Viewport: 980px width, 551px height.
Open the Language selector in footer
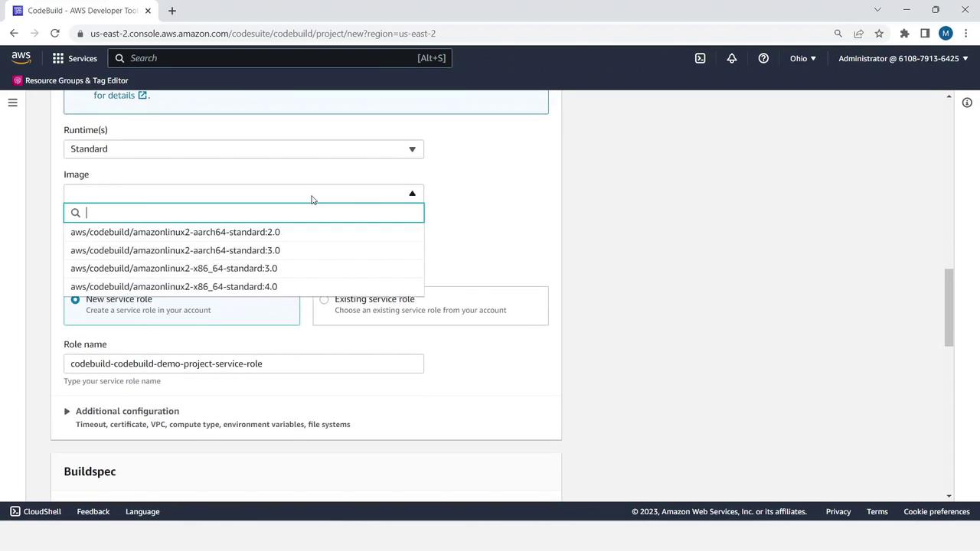pyautogui.click(x=142, y=511)
